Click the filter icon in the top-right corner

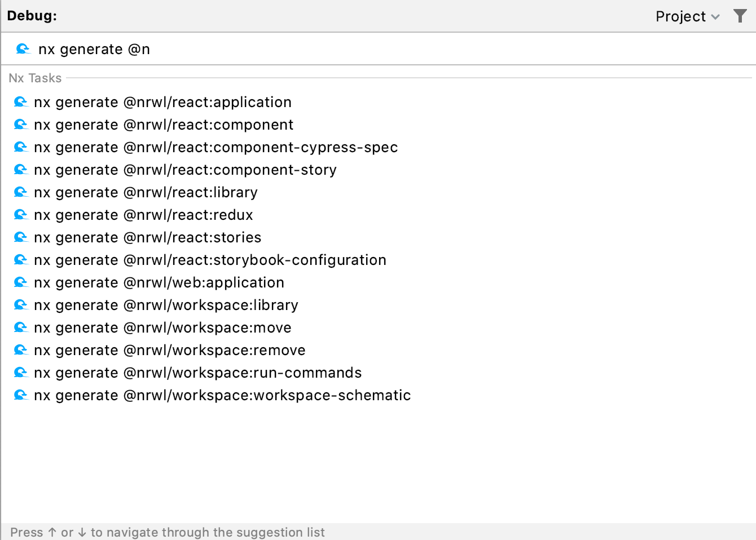point(740,16)
